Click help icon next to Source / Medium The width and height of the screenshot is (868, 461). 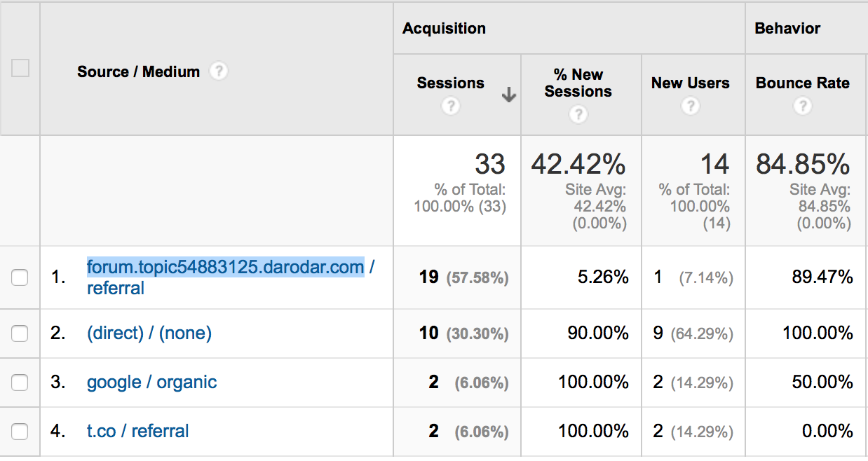[x=219, y=71]
